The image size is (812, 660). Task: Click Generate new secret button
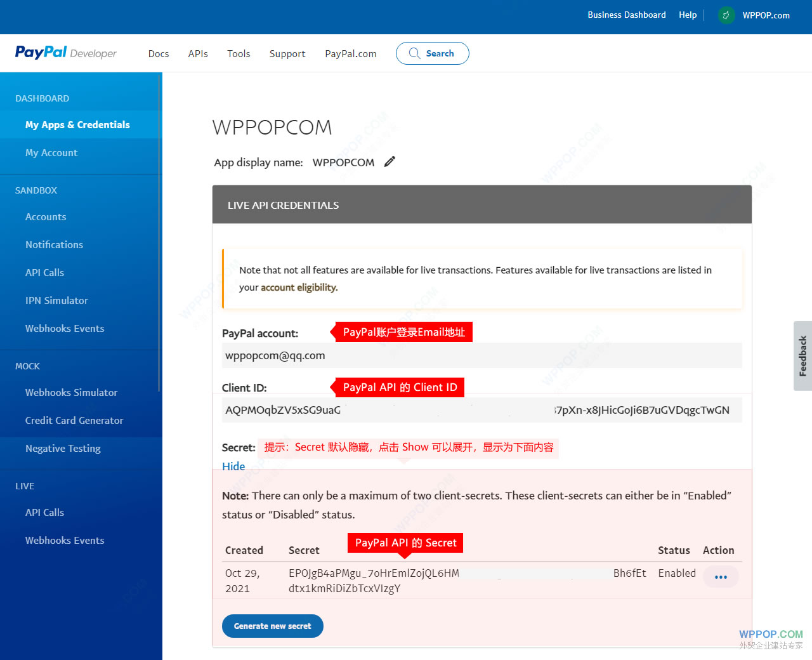tap(273, 626)
